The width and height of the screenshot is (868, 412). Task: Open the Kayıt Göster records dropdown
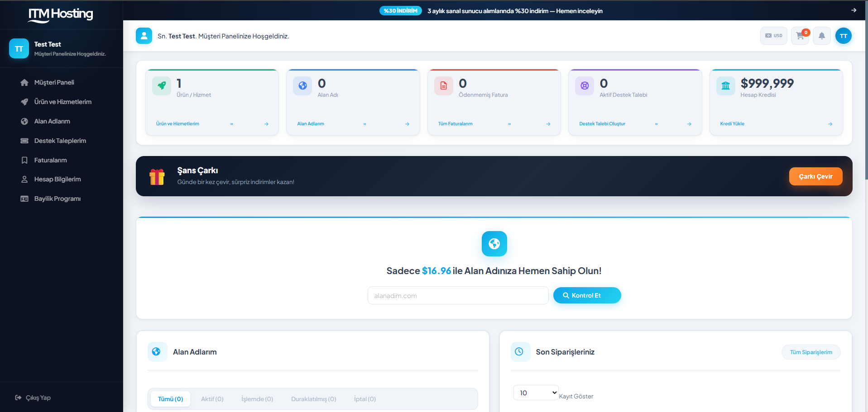(536, 393)
